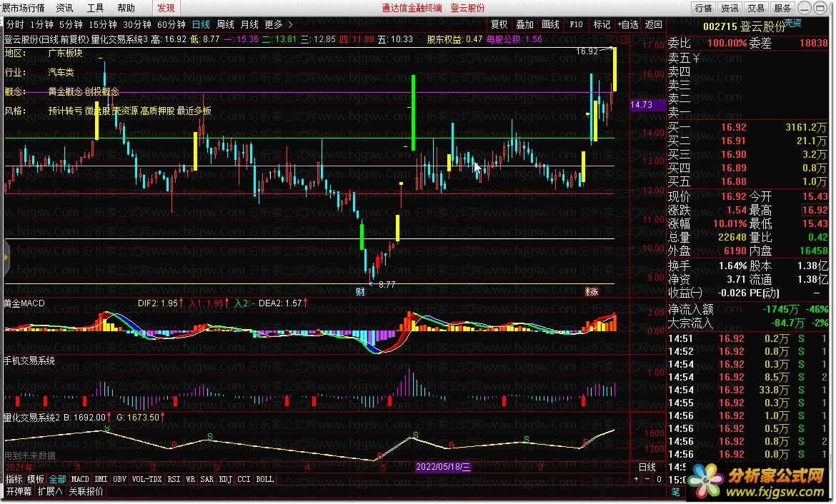Click the 叠加 overlay toolbar button
The image size is (836, 504).
[525, 24]
